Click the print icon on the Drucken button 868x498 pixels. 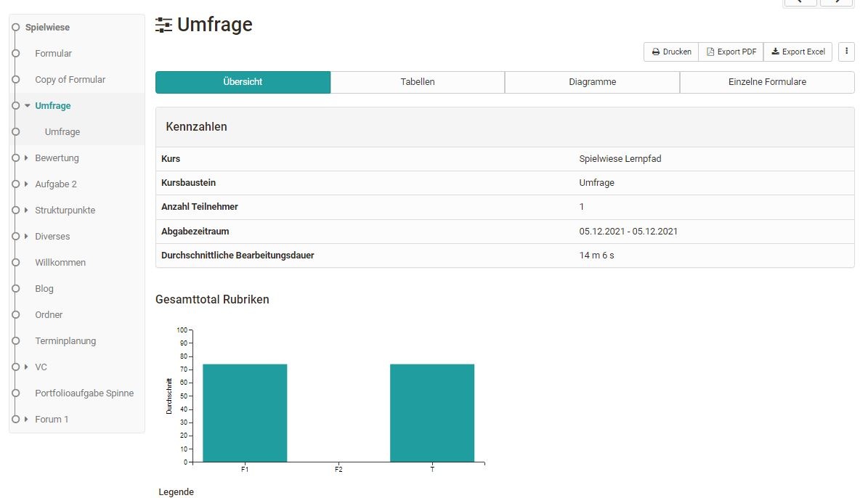pos(657,52)
